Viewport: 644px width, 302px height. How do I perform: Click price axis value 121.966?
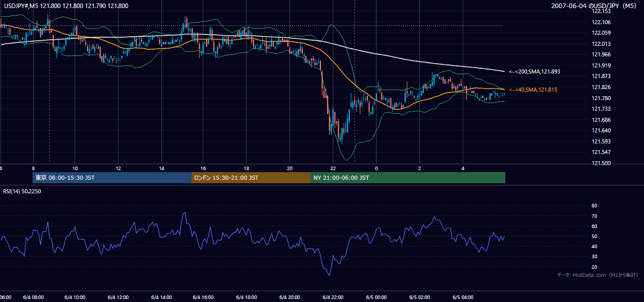(601, 54)
